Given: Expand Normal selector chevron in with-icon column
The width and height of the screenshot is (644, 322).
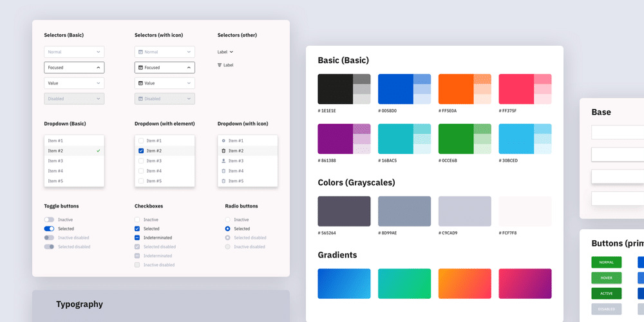Looking at the screenshot, I should (x=189, y=52).
